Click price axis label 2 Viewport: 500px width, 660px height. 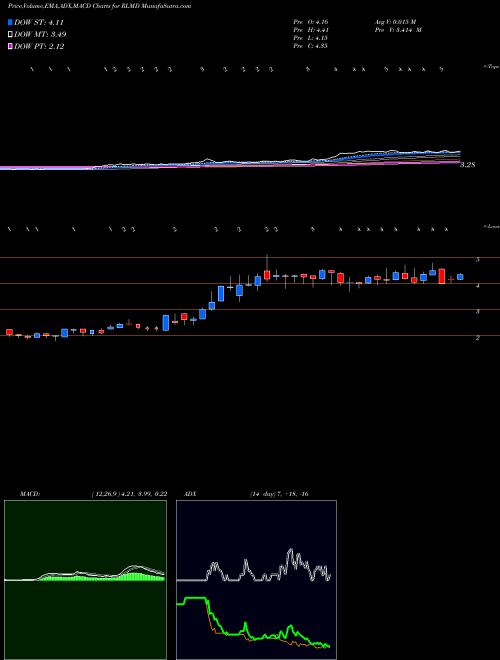[478, 338]
